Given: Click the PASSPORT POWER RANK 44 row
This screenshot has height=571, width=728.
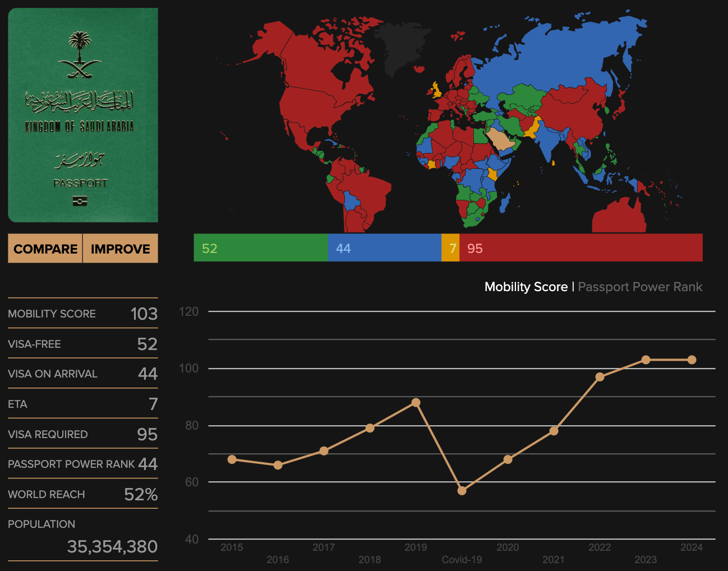Looking at the screenshot, I should [x=83, y=464].
